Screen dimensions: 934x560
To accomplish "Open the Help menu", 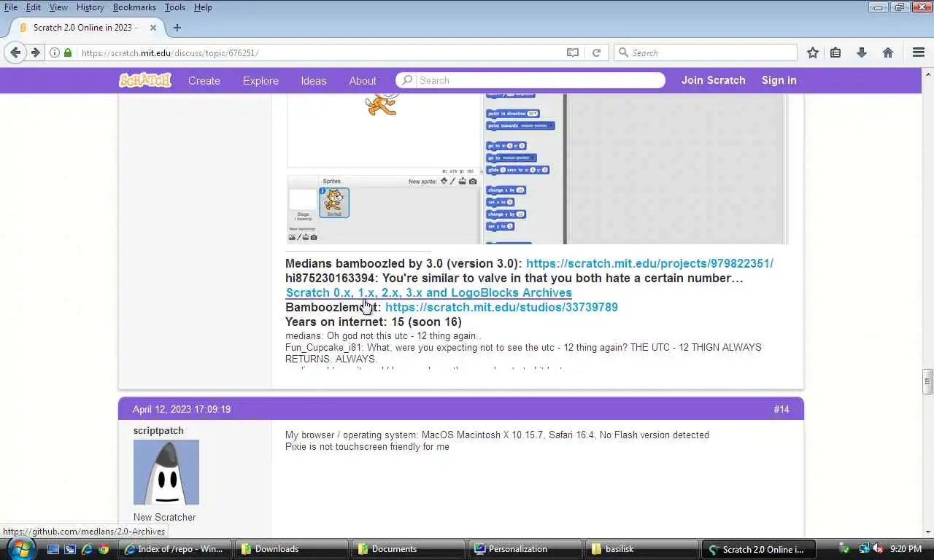I will click(203, 7).
